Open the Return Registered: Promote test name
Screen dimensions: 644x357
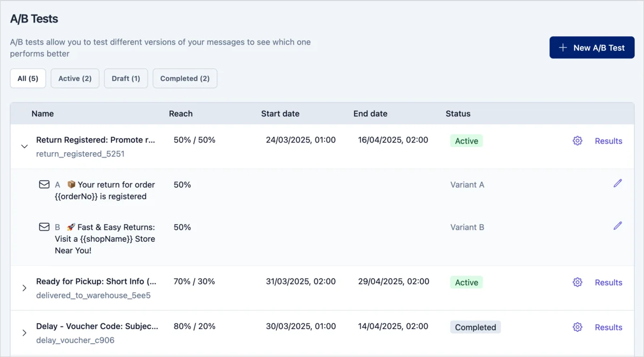coord(96,140)
